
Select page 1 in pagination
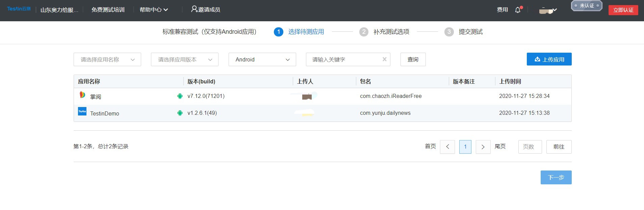(x=465, y=147)
